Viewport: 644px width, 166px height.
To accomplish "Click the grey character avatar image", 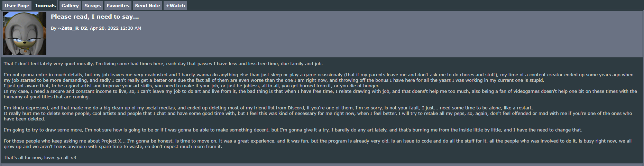I will pyautogui.click(x=25, y=34).
